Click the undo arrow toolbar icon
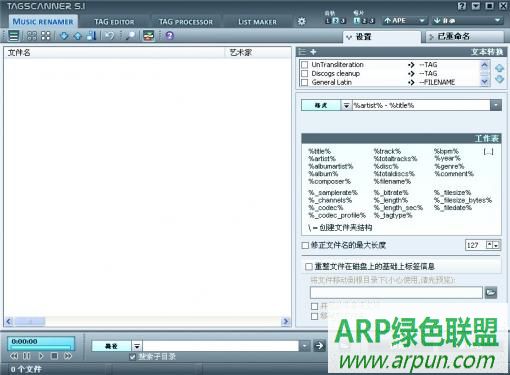This screenshot has width=510, height=375. pos(110,36)
